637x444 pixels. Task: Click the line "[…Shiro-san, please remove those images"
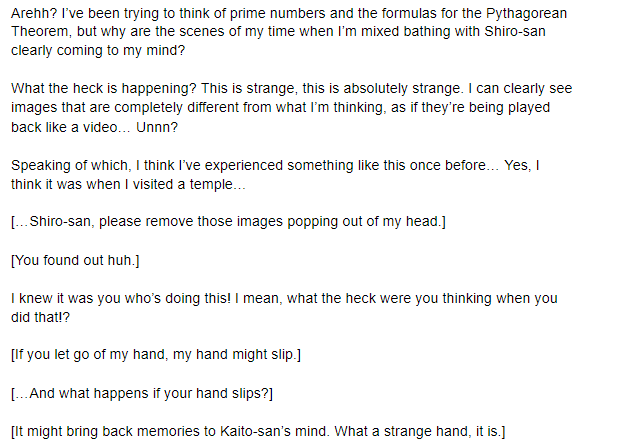(228, 222)
